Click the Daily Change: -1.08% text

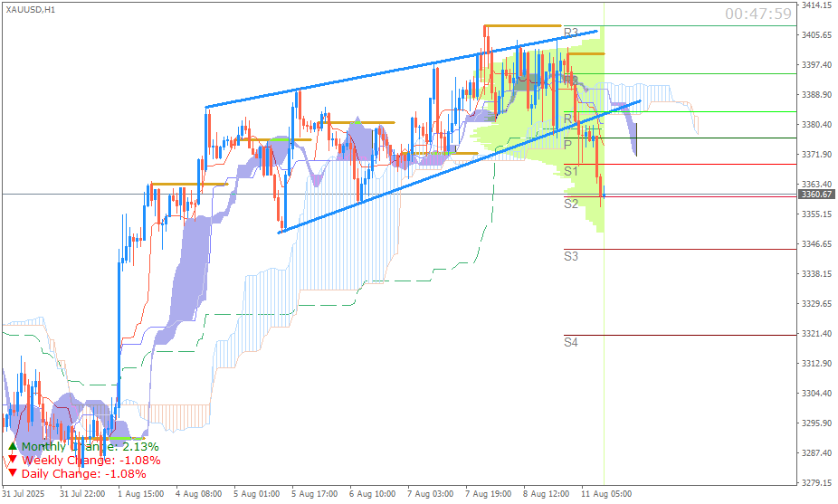point(84,473)
